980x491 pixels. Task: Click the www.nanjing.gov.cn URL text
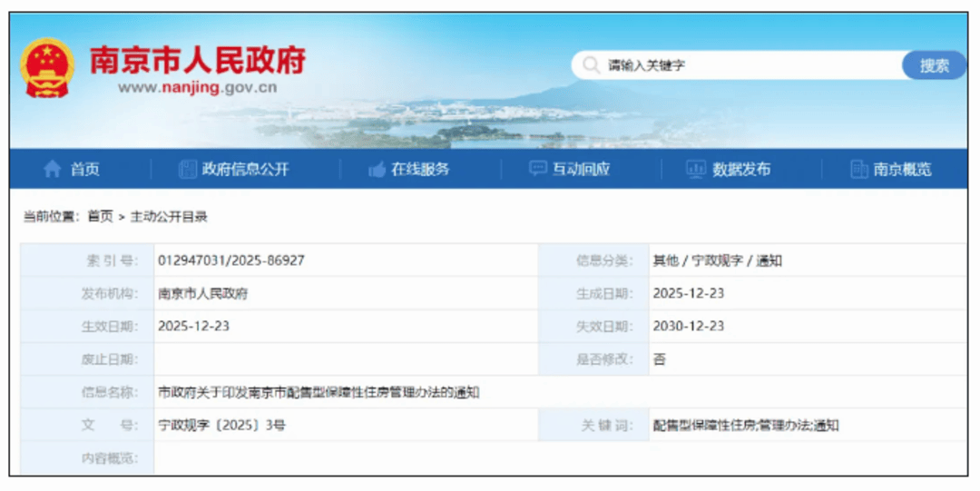click(x=197, y=88)
